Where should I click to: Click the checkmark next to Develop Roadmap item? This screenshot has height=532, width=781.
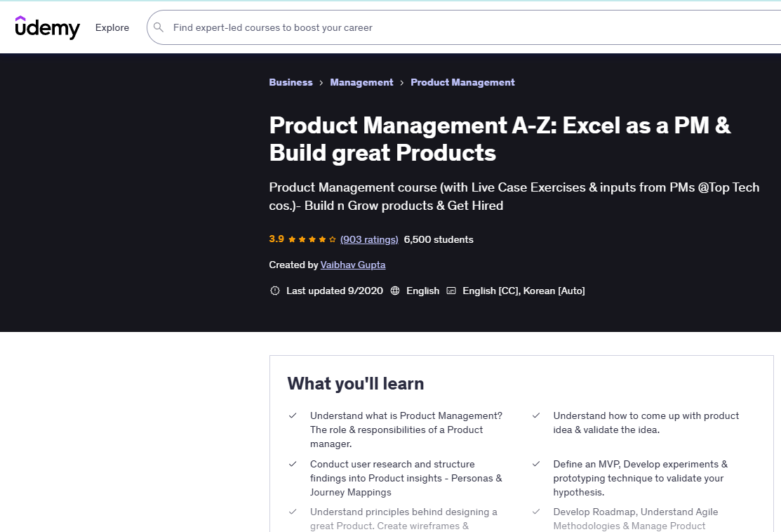535,512
